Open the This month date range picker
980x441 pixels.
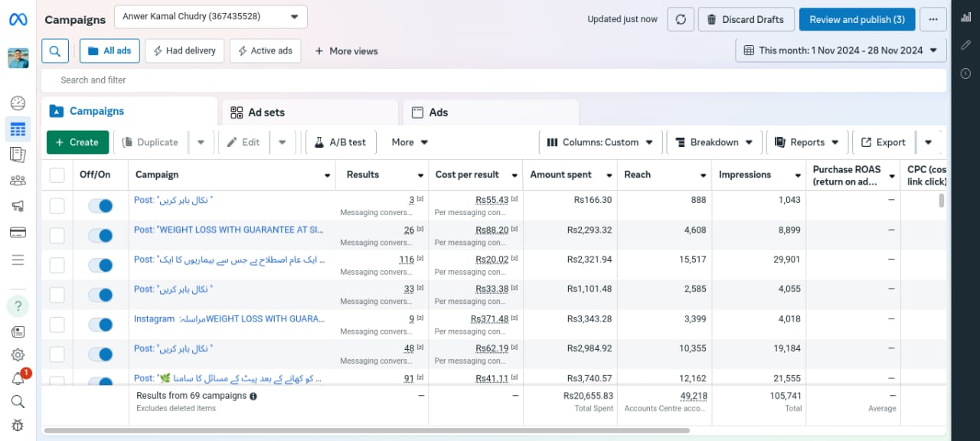click(x=841, y=51)
